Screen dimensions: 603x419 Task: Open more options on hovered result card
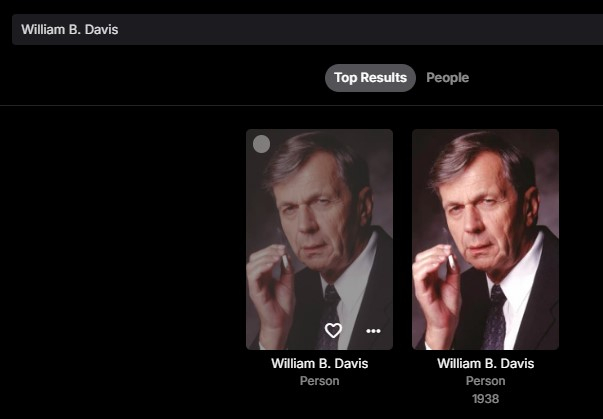tap(373, 331)
